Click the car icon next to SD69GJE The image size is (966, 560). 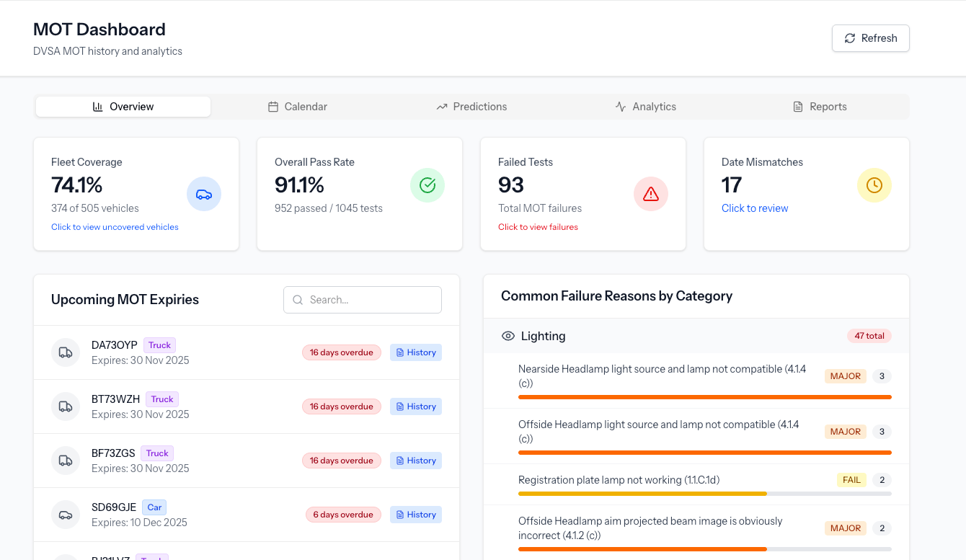click(x=66, y=514)
